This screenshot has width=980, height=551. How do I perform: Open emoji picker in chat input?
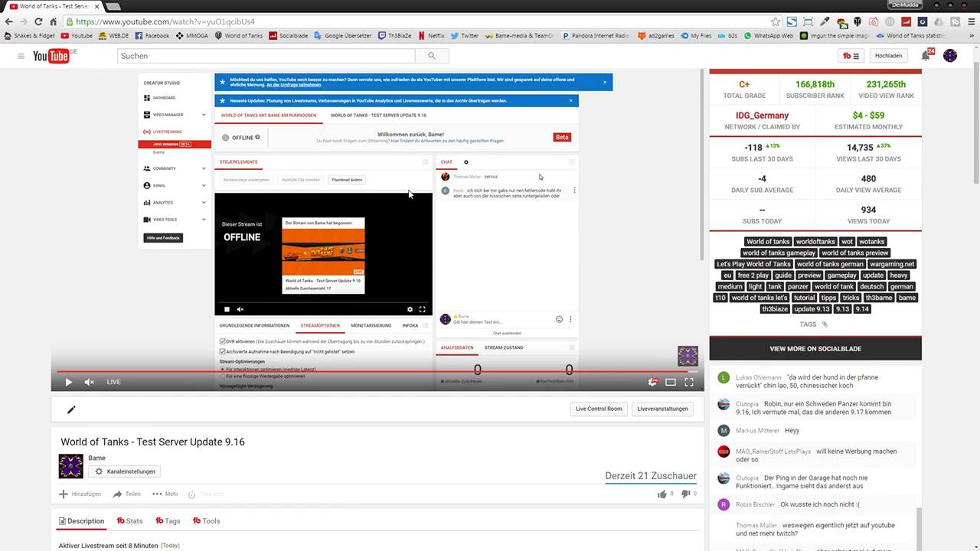[x=559, y=319]
